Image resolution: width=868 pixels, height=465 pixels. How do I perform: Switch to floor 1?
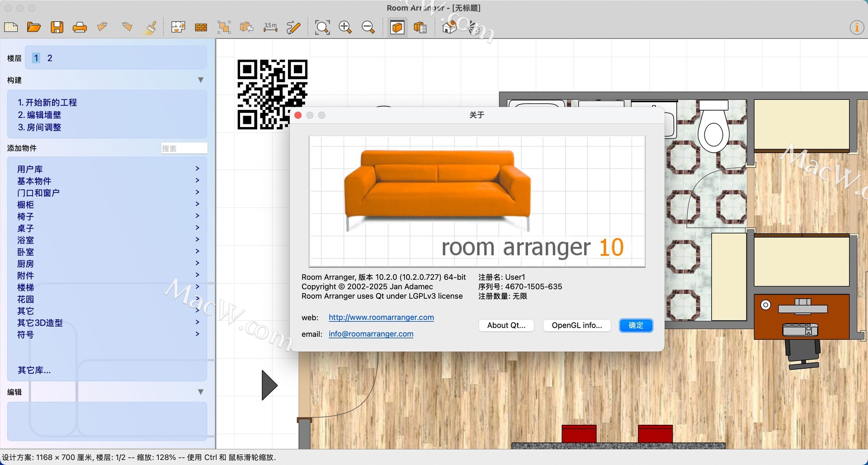(x=36, y=58)
